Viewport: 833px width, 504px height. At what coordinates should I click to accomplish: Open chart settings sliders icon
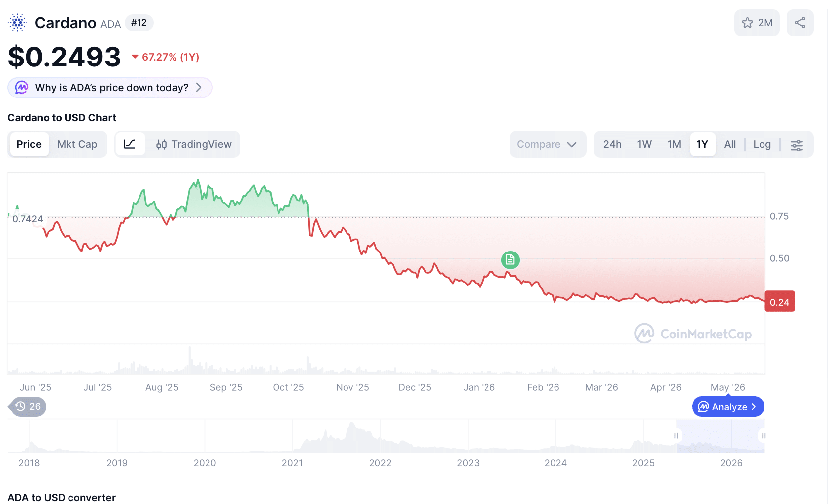[796, 145]
